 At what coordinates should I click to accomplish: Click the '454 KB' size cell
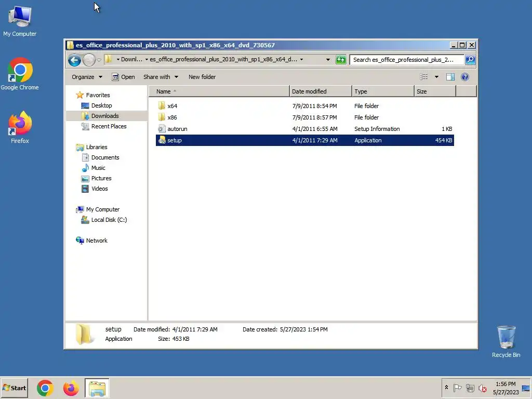coord(444,140)
